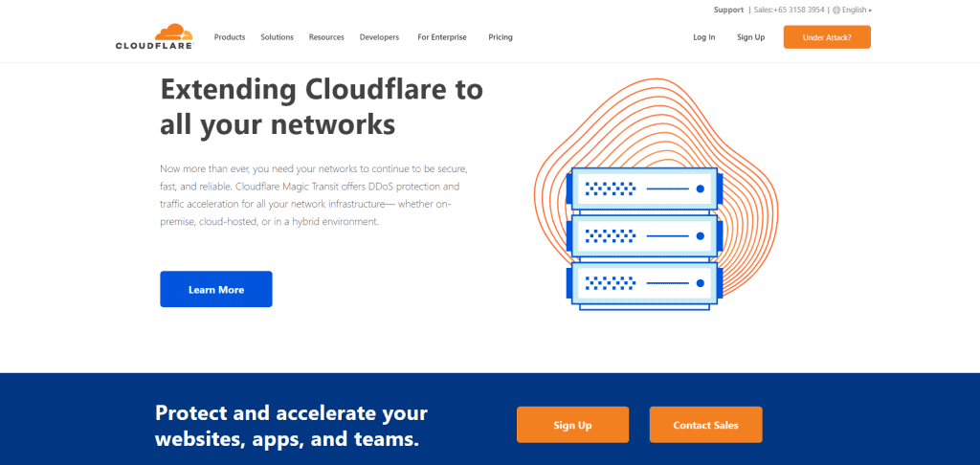
Task: Click the orange Sign Up button
Action: [572, 425]
